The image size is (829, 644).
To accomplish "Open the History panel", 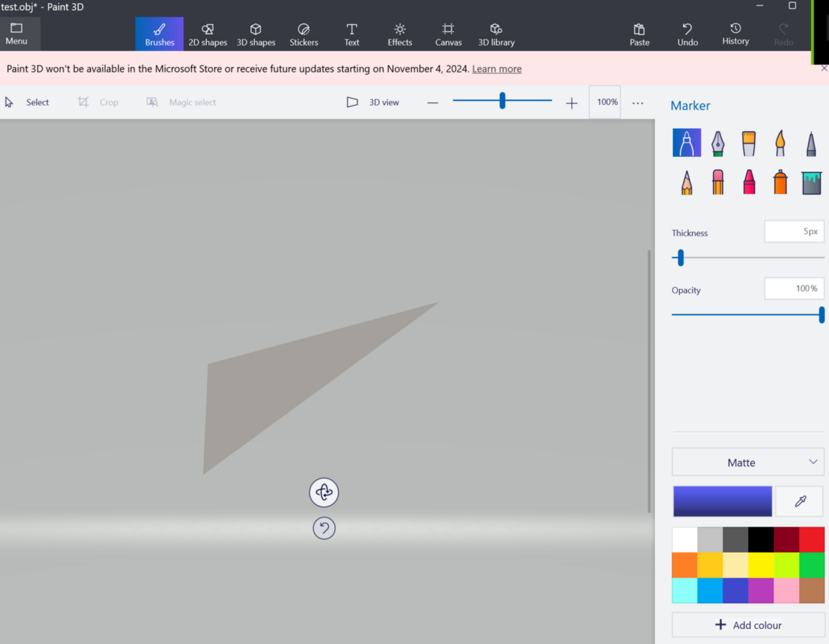I will pos(735,34).
